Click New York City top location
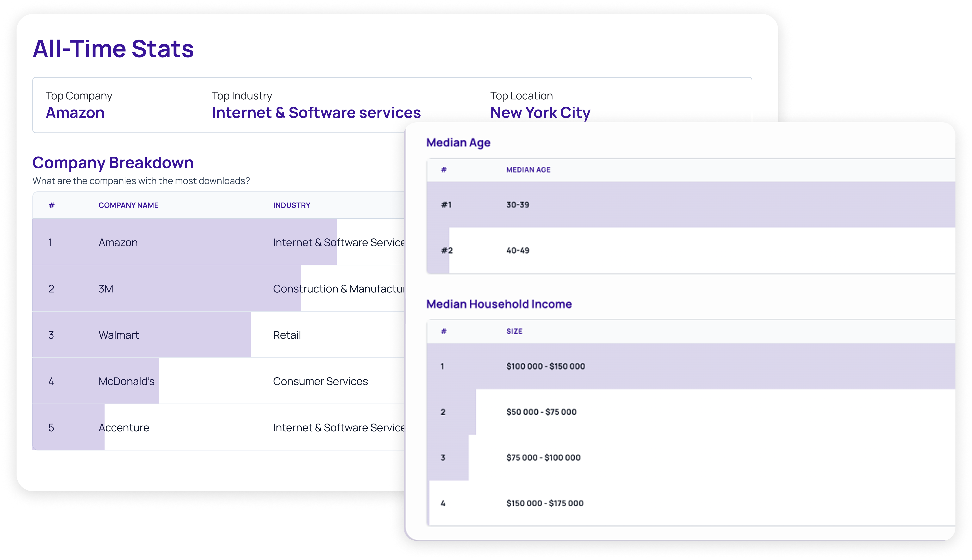Image resolution: width=972 pixels, height=560 pixels. pos(540,113)
